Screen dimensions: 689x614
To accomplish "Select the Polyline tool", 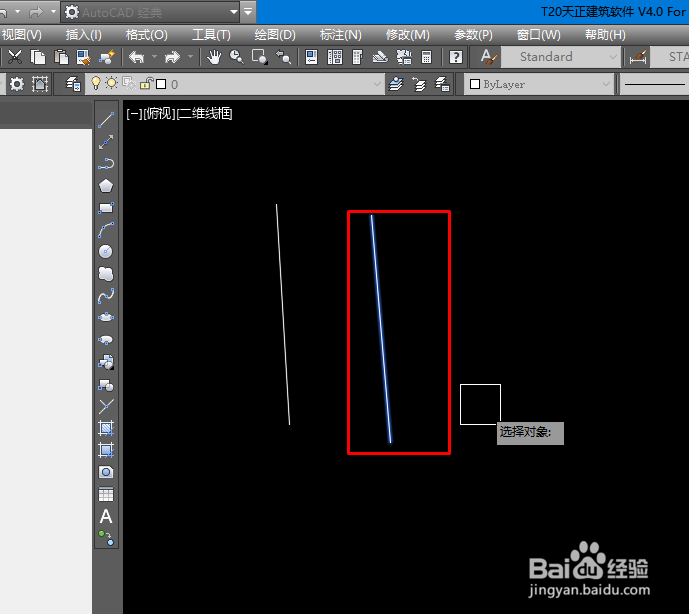I will pyautogui.click(x=106, y=163).
